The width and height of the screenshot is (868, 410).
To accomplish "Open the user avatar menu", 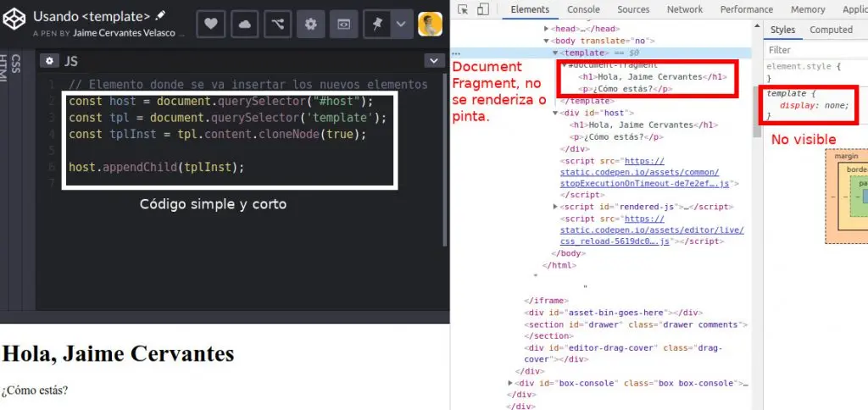I will [x=430, y=25].
